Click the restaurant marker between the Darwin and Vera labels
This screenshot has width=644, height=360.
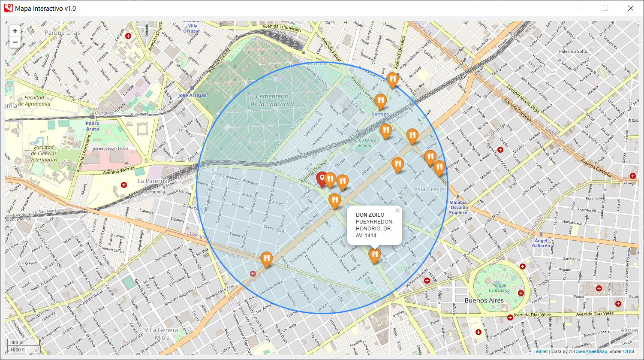[412, 136]
